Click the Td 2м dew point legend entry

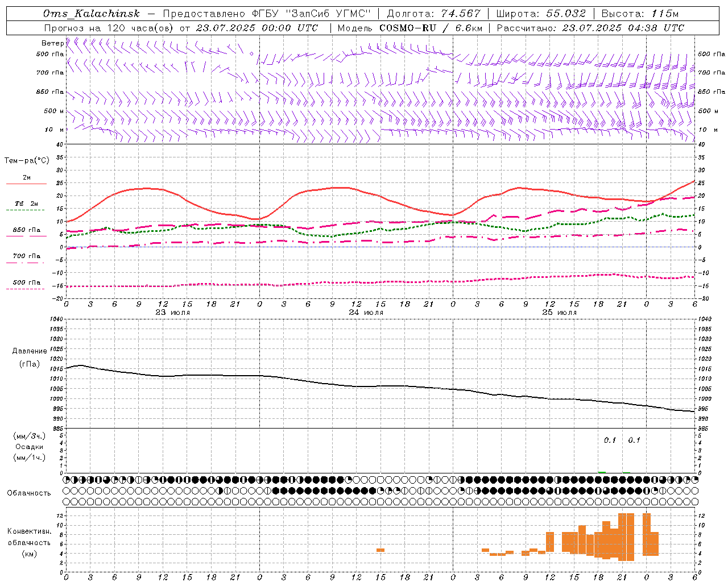point(27,203)
